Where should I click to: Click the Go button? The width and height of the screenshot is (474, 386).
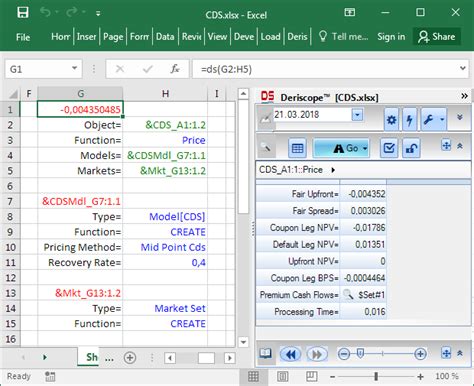click(x=341, y=148)
